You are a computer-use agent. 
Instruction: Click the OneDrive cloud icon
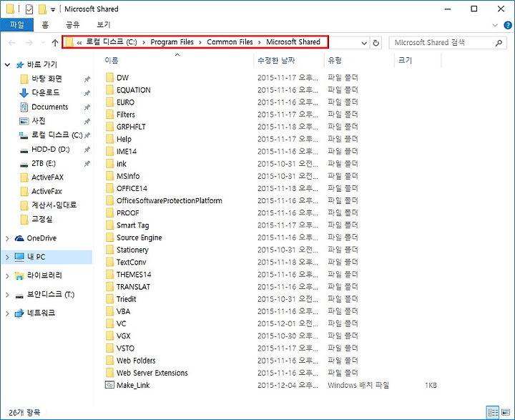click(x=19, y=238)
